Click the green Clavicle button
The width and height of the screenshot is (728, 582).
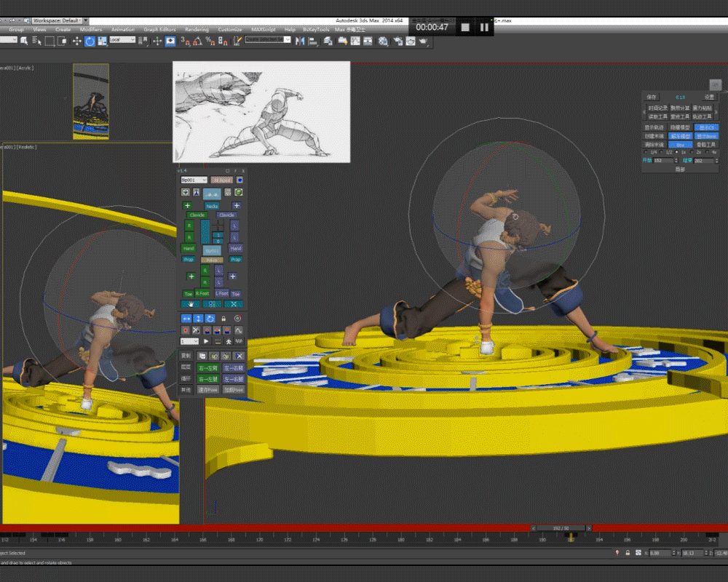click(x=197, y=215)
